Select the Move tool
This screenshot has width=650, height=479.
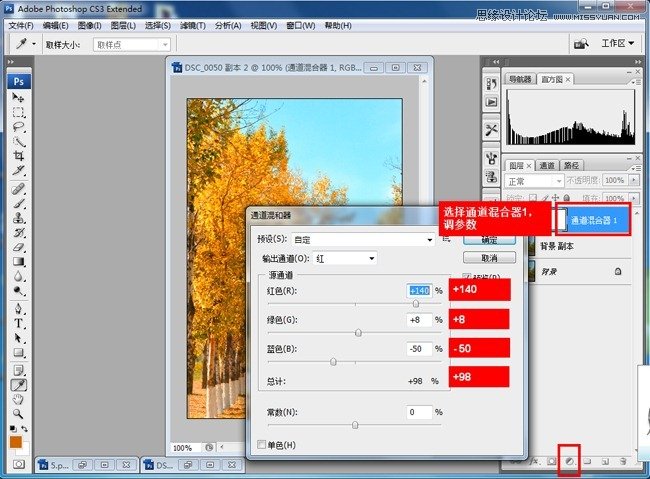click(x=18, y=98)
